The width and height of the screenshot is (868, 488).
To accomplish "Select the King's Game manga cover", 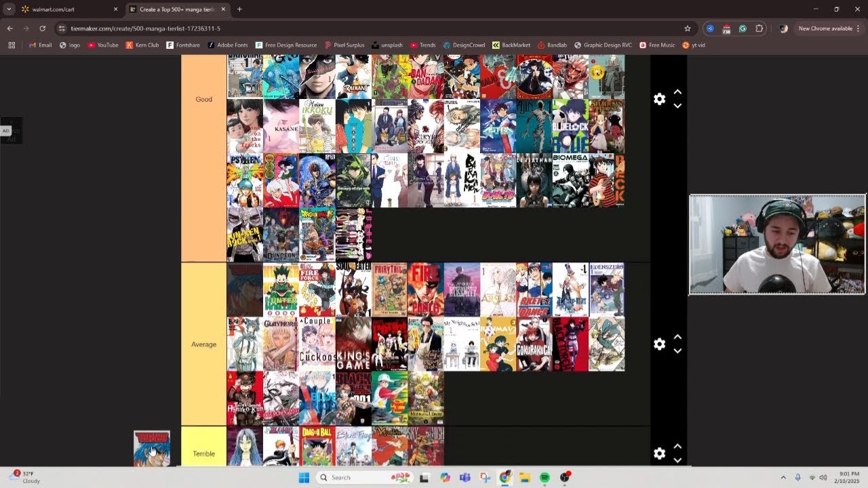I will tap(353, 344).
